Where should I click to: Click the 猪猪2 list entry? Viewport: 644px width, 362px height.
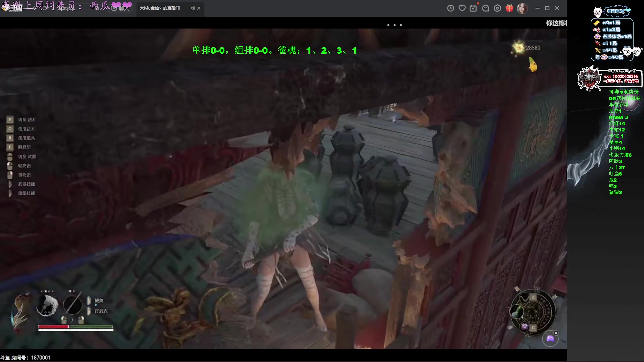(x=615, y=193)
